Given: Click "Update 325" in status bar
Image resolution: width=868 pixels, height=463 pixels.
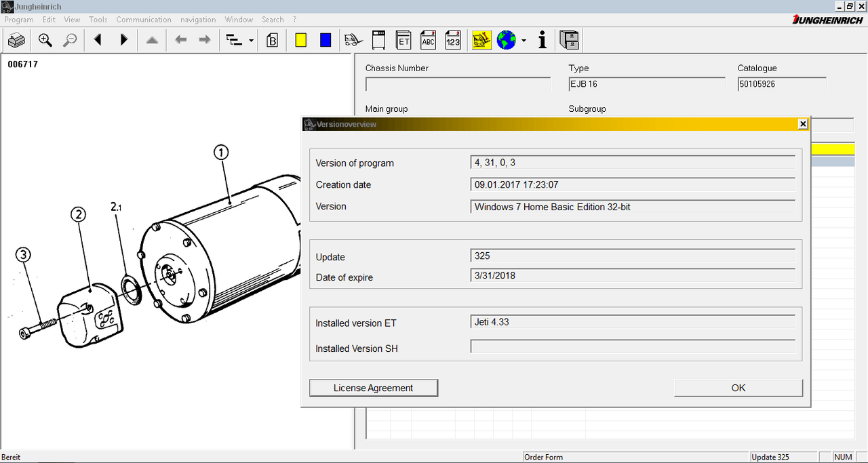Looking at the screenshot, I should pyautogui.click(x=771, y=457).
